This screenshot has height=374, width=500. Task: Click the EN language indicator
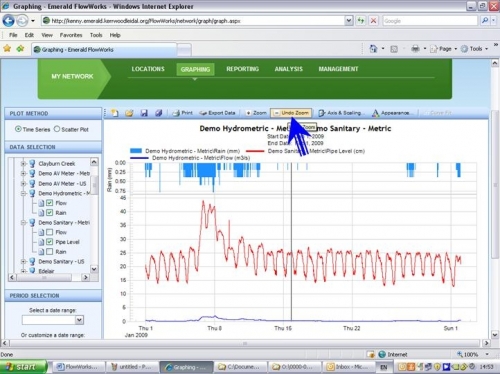point(384,367)
